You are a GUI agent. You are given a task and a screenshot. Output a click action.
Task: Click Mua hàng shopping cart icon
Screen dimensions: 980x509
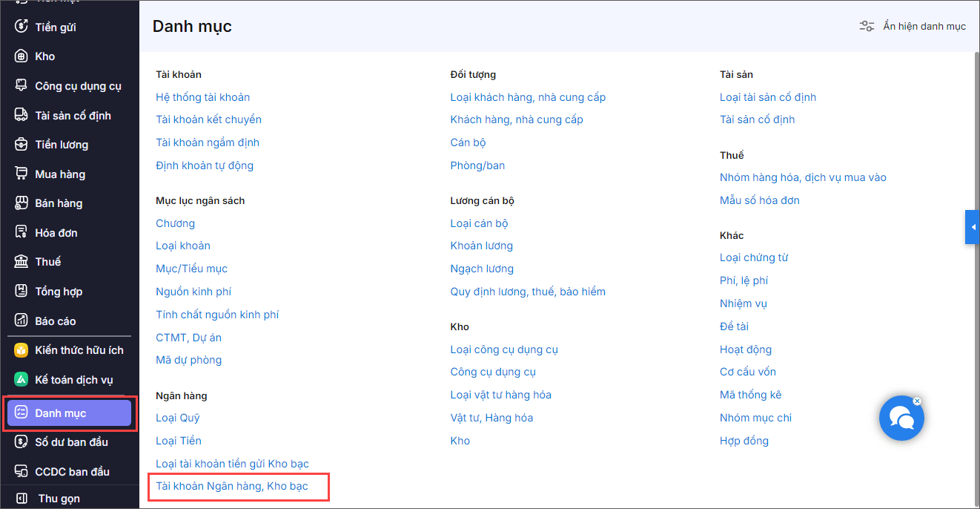21,174
